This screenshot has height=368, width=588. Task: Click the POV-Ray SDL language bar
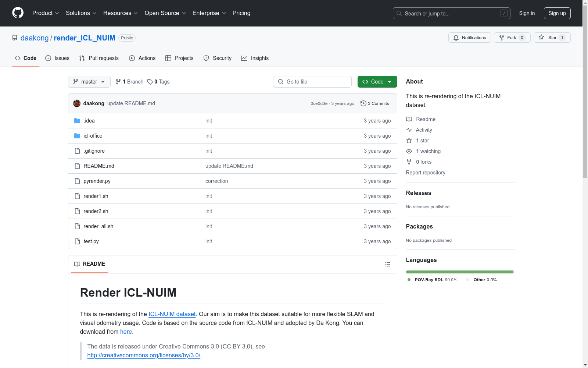tap(459, 272)
